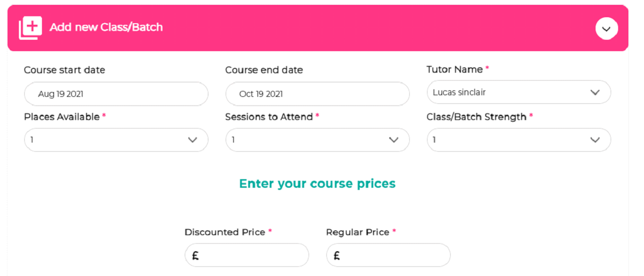This screenshot has height=276, width=644.
Task: Focus the Discounted Price input field
Action: point(247,255)
